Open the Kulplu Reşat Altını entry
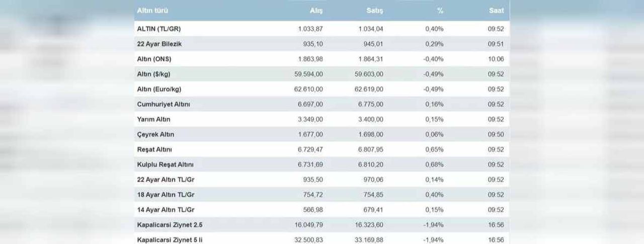This screenshot has height=244, width=644. (165, 165)
